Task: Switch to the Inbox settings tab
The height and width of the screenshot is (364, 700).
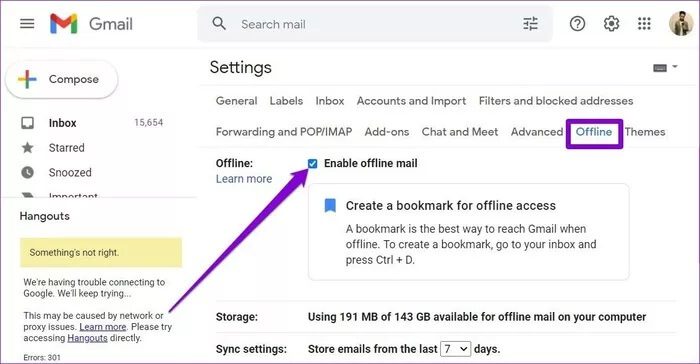Action: pyautogui.click(x=330, y=101)
